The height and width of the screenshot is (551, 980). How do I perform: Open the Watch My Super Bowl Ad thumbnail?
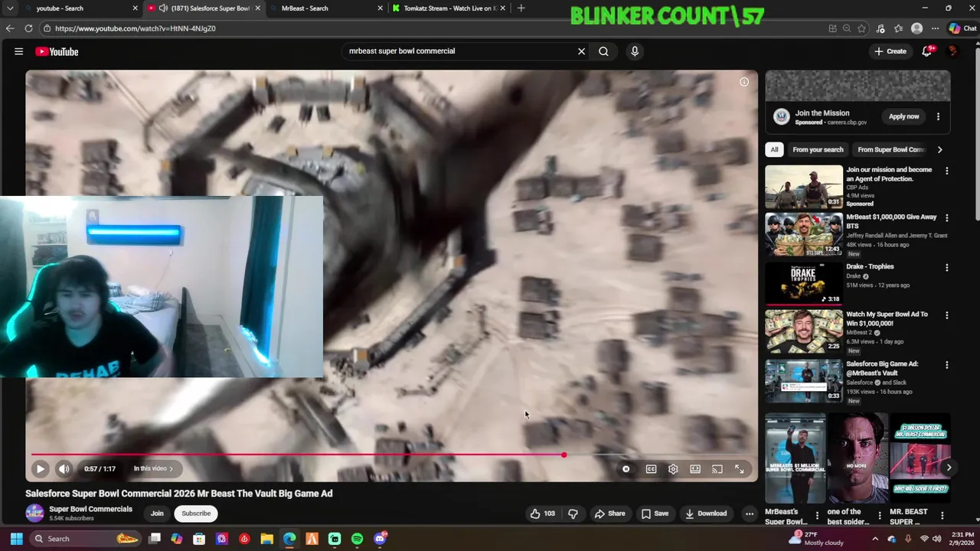pyautogui.click(x=803, y=331)
